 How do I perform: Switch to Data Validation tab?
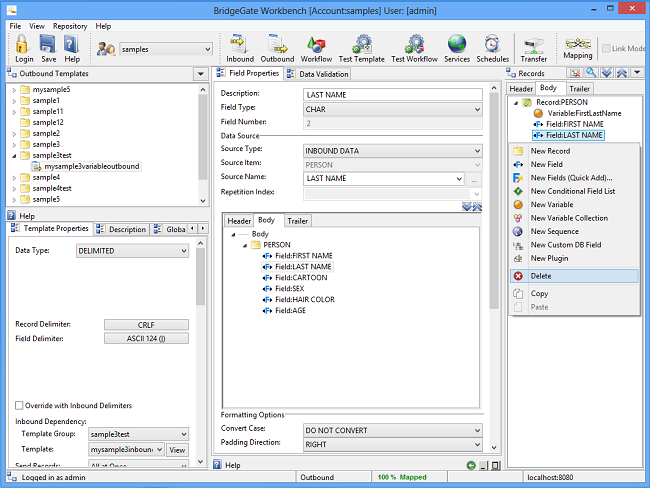(318, 74)
